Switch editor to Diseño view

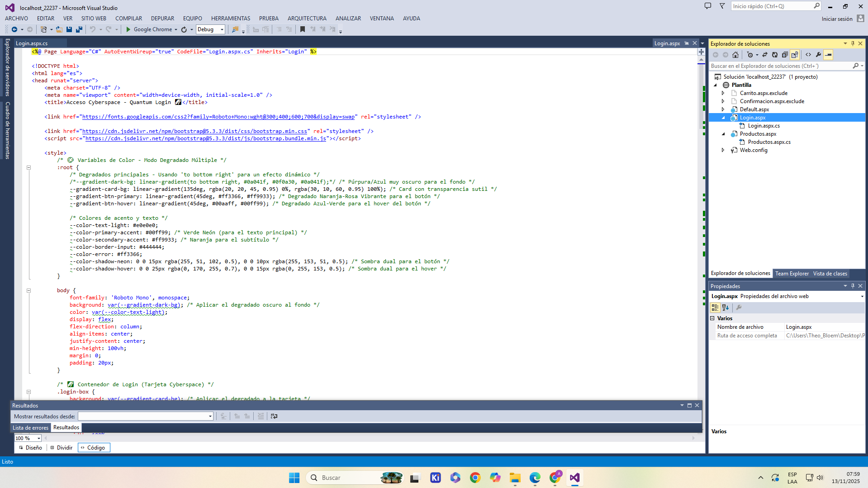[x=31, y=448]
